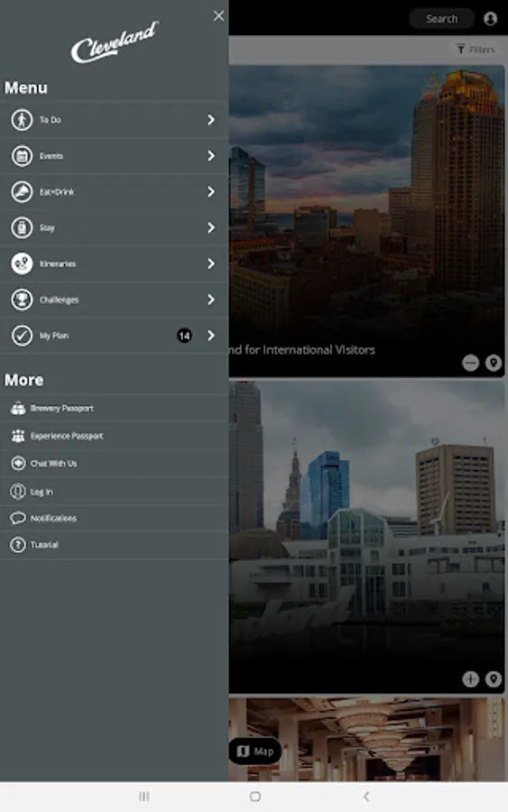508x812 pixels.
Task: Open the user profile icon at top right
Action: (490, 19)
